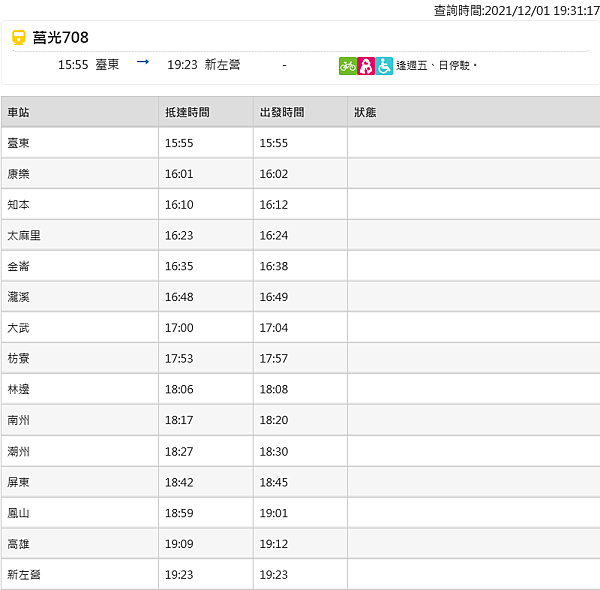Click the 19:23 新左營 arrival in the summary
This screenshot has height=590, width=600.
point(204,65)
